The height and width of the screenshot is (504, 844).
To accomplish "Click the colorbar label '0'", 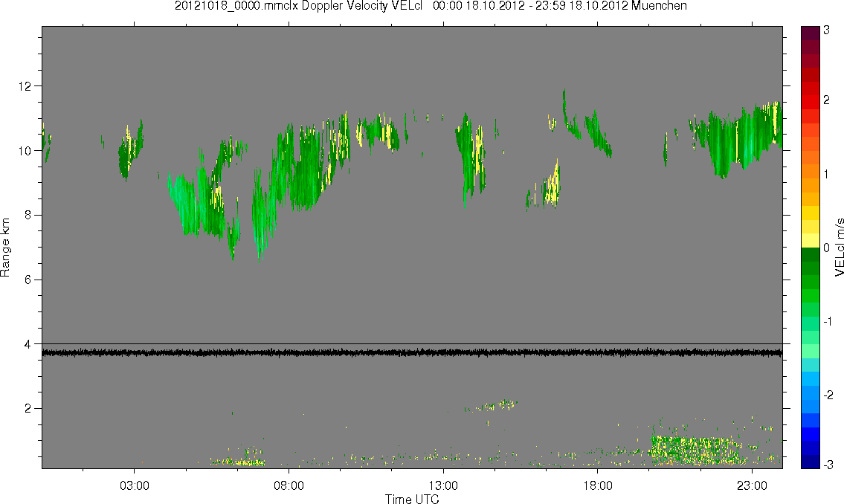I will tap(827, 248).
